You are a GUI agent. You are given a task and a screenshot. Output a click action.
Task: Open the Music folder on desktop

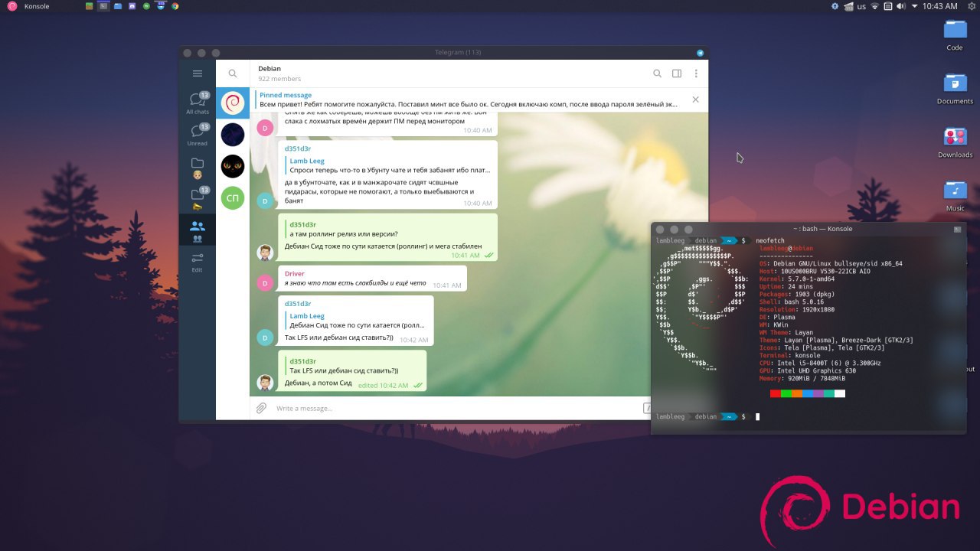[x=955, y=195]
